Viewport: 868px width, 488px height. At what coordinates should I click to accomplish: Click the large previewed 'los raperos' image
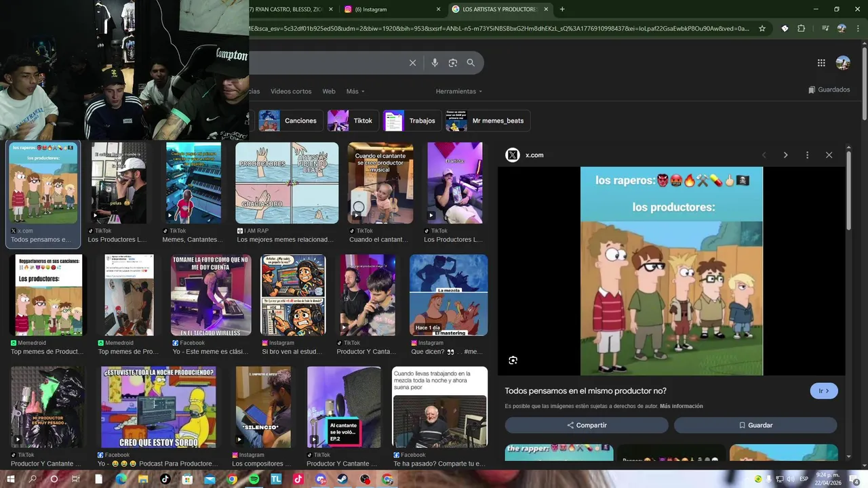671,271
